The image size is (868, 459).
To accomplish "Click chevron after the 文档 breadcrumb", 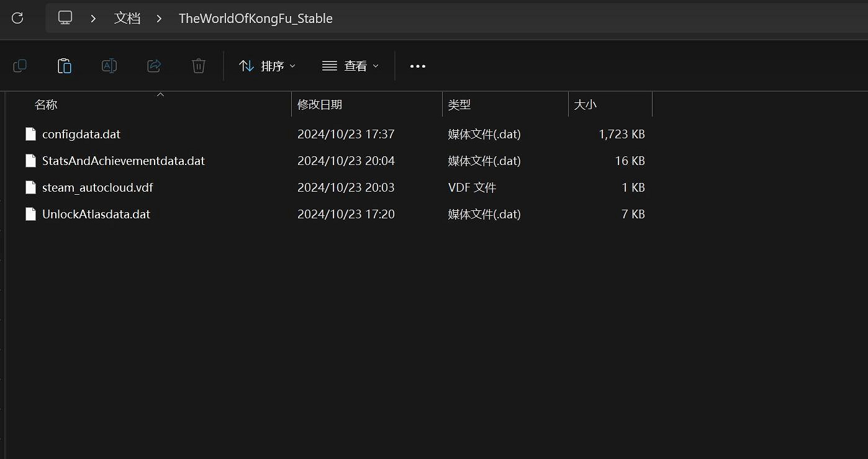I will (160, 19).
